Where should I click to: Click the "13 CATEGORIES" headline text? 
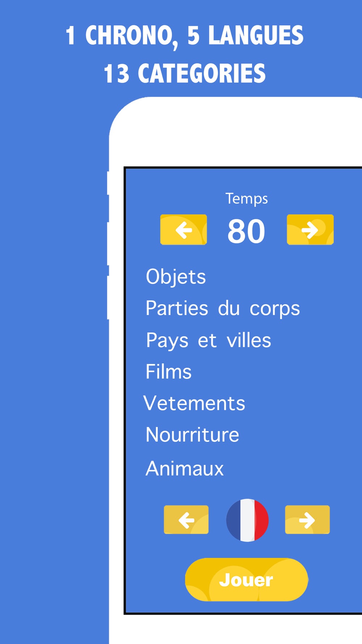tap(184, 74)
